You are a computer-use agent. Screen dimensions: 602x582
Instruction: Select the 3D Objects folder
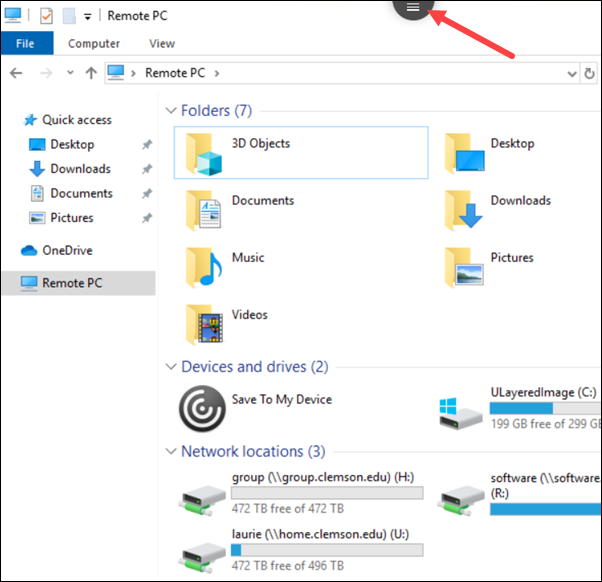(x=301, y=152)
